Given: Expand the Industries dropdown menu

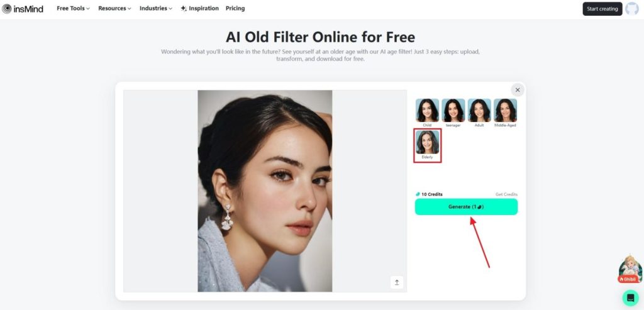Looking at the screenshot, I should pyautogui.click(x=156, y=9).
